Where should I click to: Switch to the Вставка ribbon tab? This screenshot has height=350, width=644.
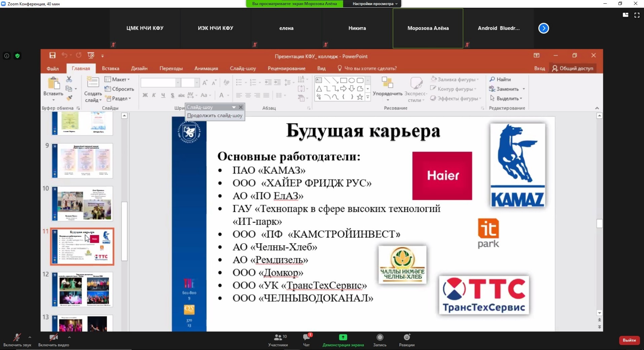(110, 68)
